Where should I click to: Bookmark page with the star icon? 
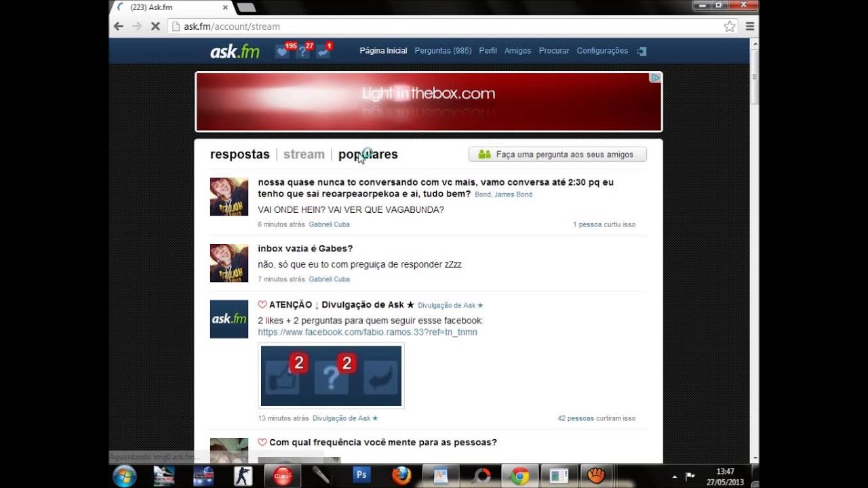point(730,26)
